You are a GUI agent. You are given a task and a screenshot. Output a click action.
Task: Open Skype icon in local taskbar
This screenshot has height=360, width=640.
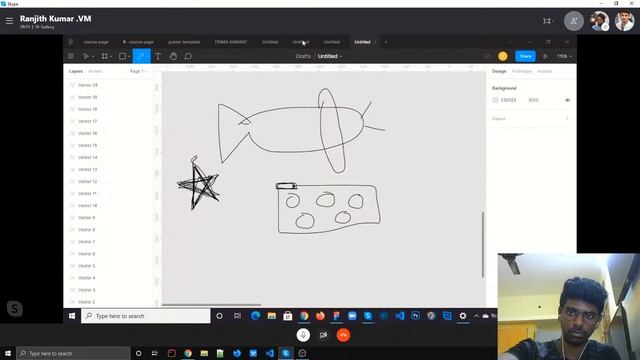coord(286,353)
